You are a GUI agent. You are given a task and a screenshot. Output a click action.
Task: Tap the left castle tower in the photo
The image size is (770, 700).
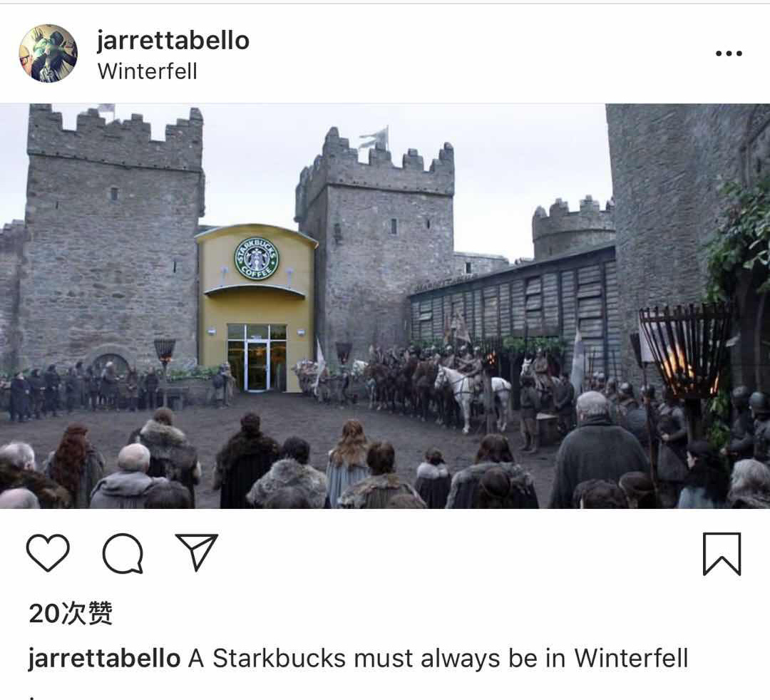[113, 236]
